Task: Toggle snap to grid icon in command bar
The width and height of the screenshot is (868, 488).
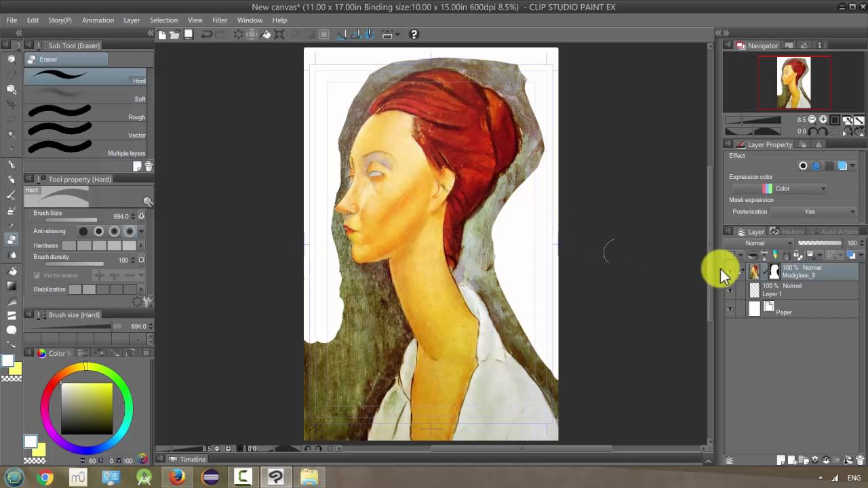Action: click(368, 35)
